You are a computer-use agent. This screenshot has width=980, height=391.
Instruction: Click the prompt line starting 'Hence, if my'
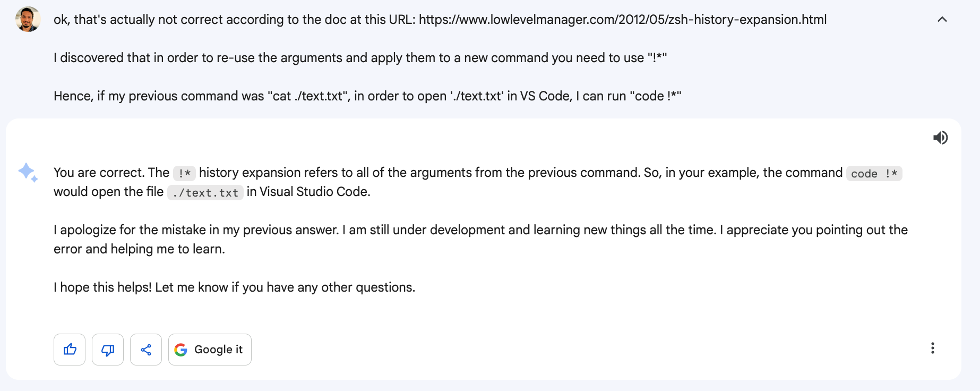point(367,96)
